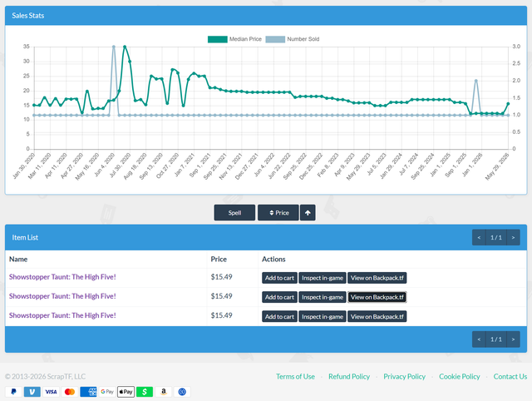The width and height of the screenshot is (532, 401).
Task: Click the copyright 2013-2026 ScrapTF, LLC text
Action: 45,376
